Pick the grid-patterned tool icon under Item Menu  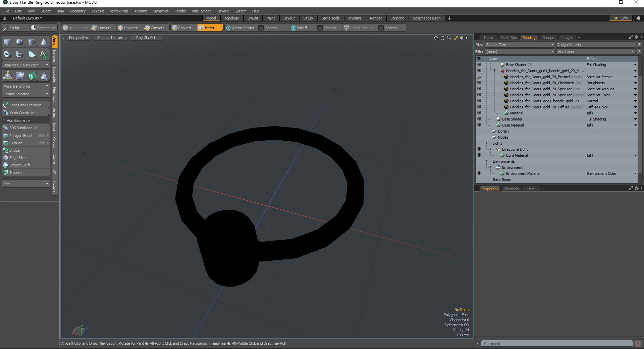(x=19, y=76)
